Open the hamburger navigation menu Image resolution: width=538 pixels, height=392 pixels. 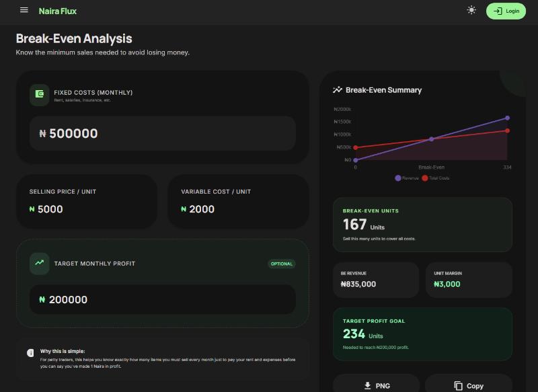pos(24,10)
